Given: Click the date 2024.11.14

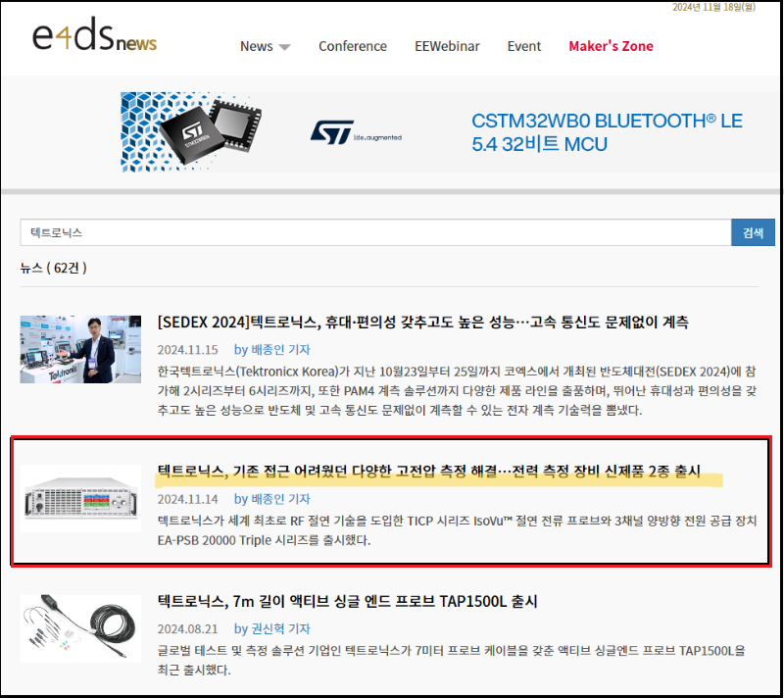Looking at the screenshot, I should pos(187,500).
